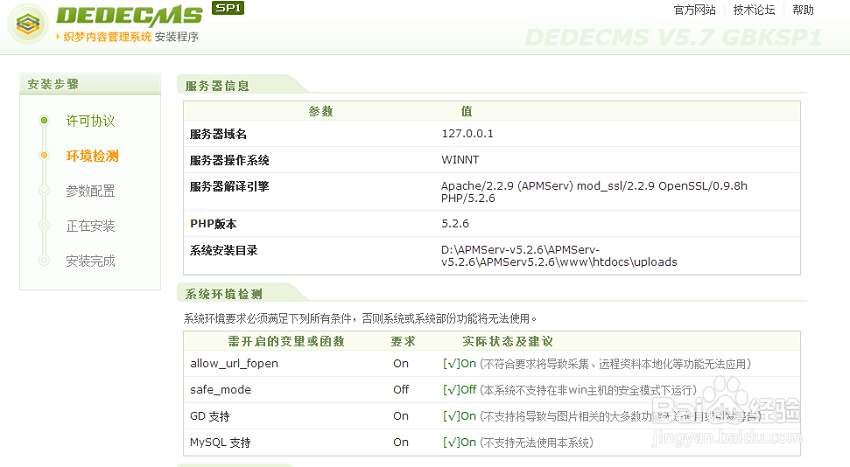This screenshot has width=850, height=467.
Task: Select the 参数配置 step
Action: [91, 191]
